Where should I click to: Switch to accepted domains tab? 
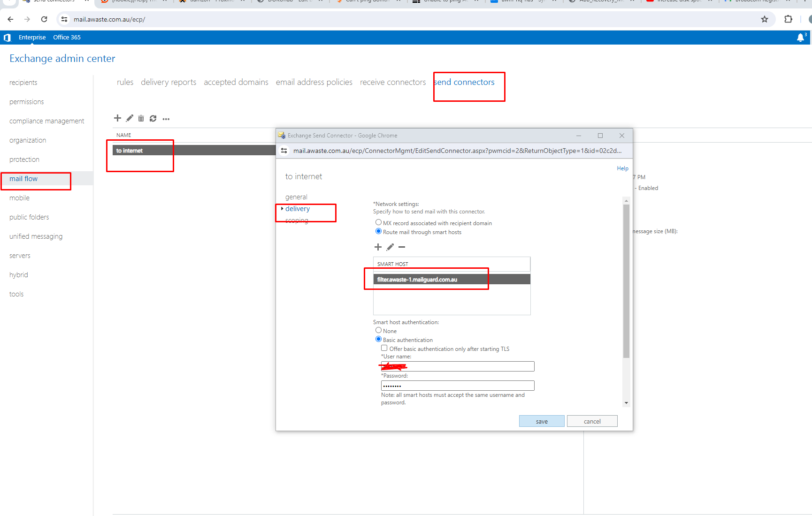[236, 82]
